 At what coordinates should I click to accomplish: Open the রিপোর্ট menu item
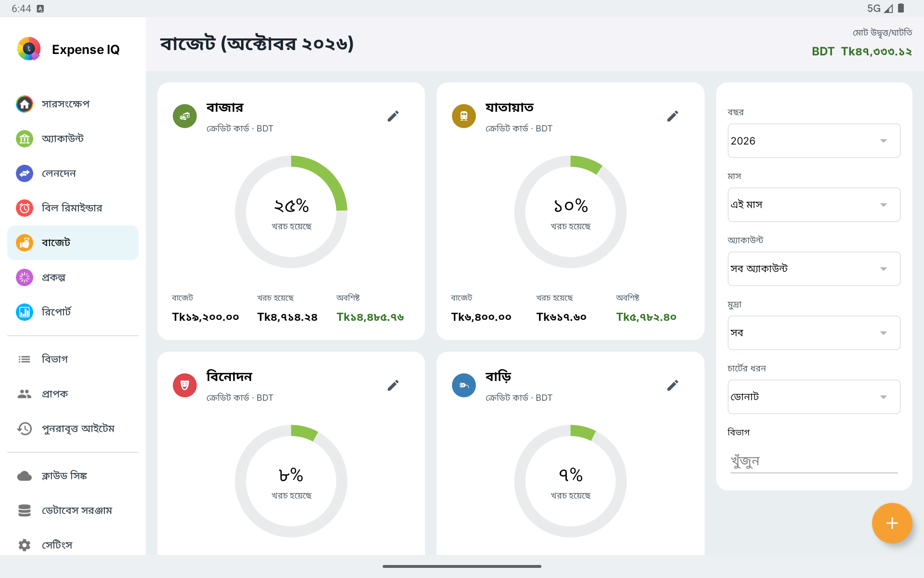coord(73,312)
